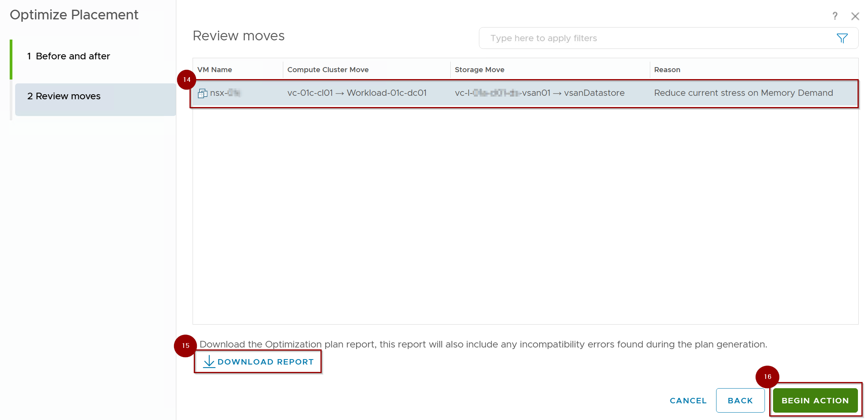Click the Back button
Screen dimensions: 868x420
click(740, 400)
